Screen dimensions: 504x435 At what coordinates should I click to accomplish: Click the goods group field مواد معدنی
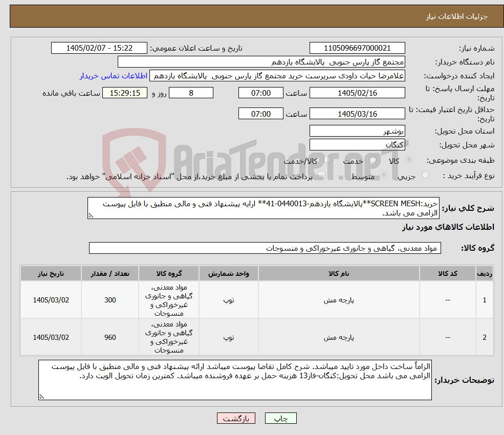coord(265,248)
